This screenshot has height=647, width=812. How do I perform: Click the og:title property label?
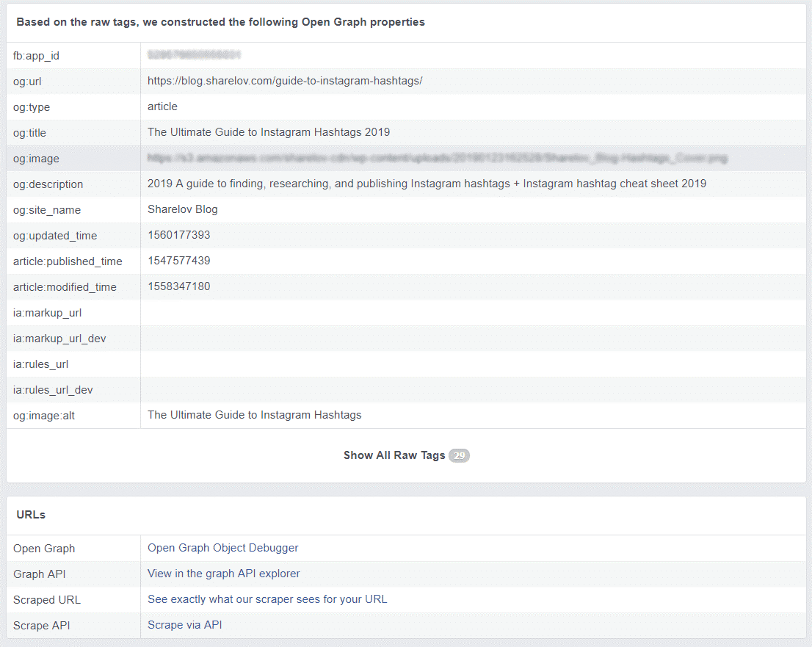(x=29, y=133)
